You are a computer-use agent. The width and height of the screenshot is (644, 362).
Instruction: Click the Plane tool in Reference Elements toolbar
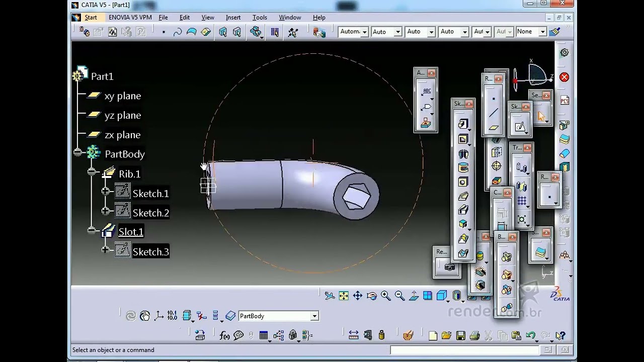pyautogui.click(x=494, y=128)
